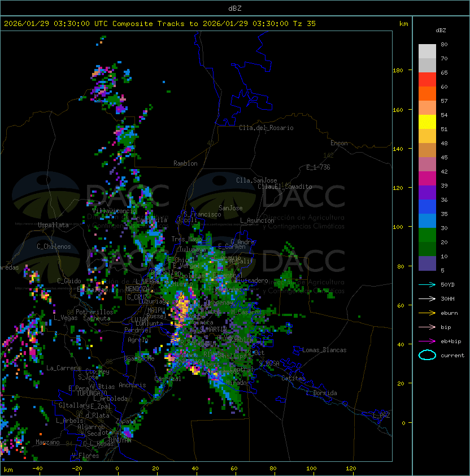This screenshot has height=476, width=470.
Task: Click the 'dBZ' title at top center
Action: coord(235,8)
